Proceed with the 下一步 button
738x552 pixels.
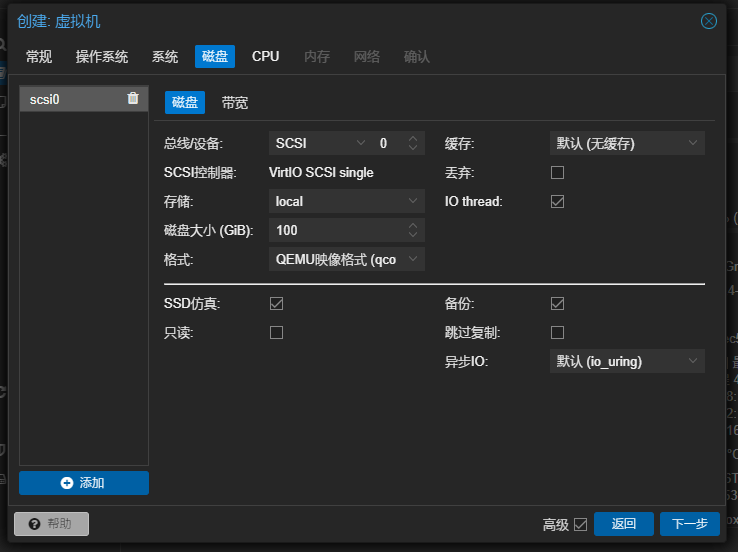pos(690,524)
